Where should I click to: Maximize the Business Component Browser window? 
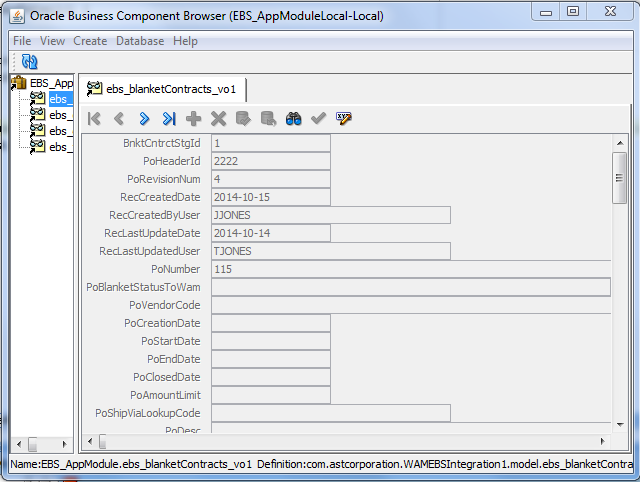click(573, 11)
